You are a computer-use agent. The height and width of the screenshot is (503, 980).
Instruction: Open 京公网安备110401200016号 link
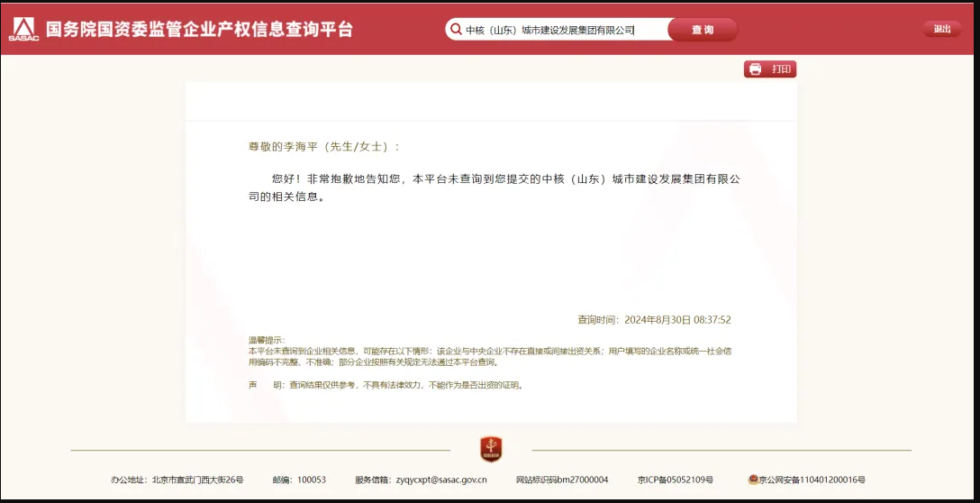click(x=812, y=480)
